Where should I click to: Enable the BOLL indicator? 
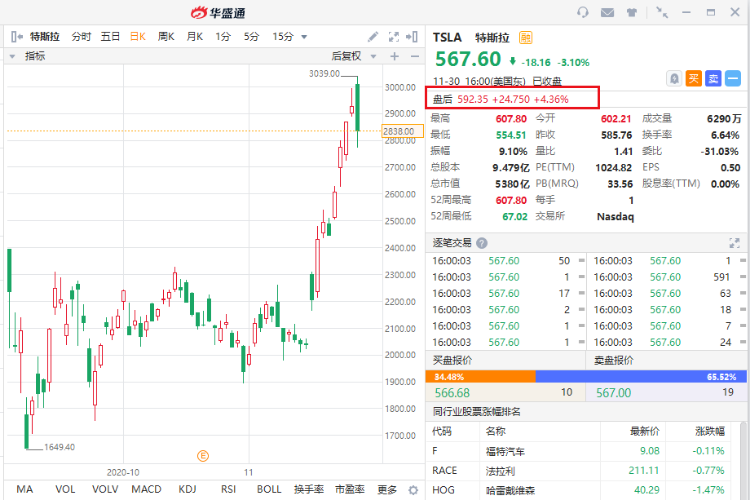(x=269, y=489)
